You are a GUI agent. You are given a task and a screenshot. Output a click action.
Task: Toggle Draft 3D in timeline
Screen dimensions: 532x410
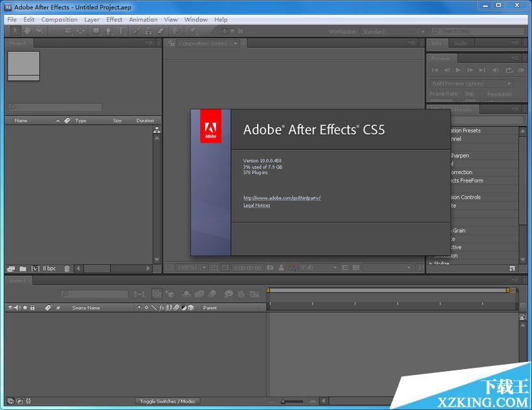[170, 294]
